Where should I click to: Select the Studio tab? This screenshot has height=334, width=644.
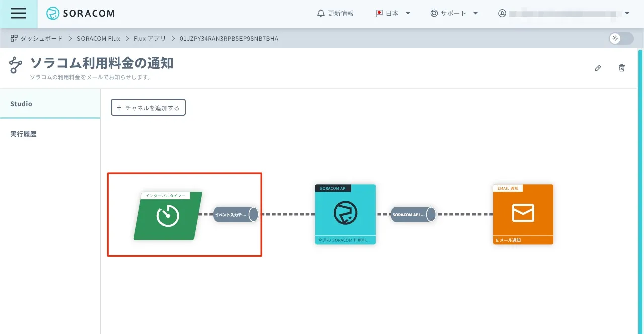point(50,104)
